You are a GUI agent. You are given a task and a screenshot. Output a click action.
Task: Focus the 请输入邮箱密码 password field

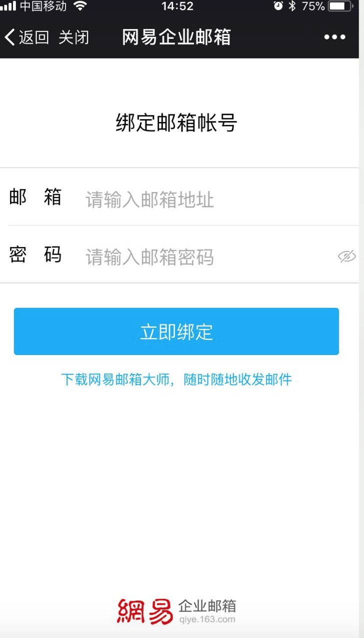(x=207, y=257)
